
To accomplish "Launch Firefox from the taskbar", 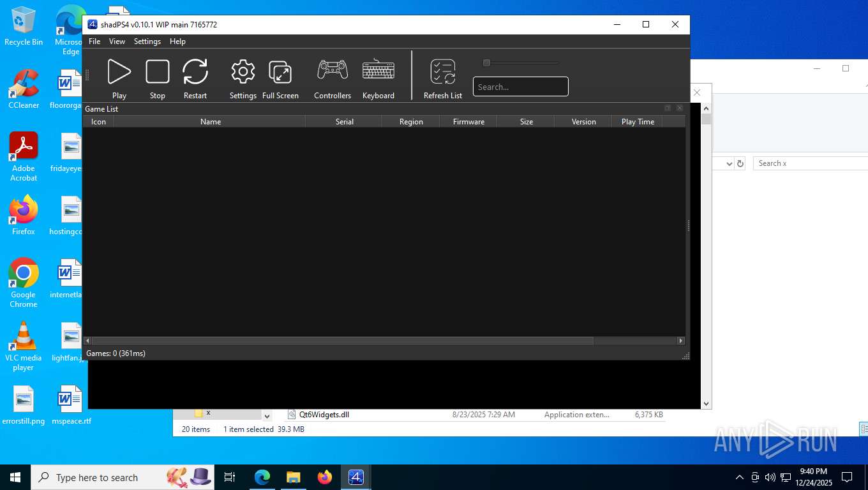I will coord(325,477).
